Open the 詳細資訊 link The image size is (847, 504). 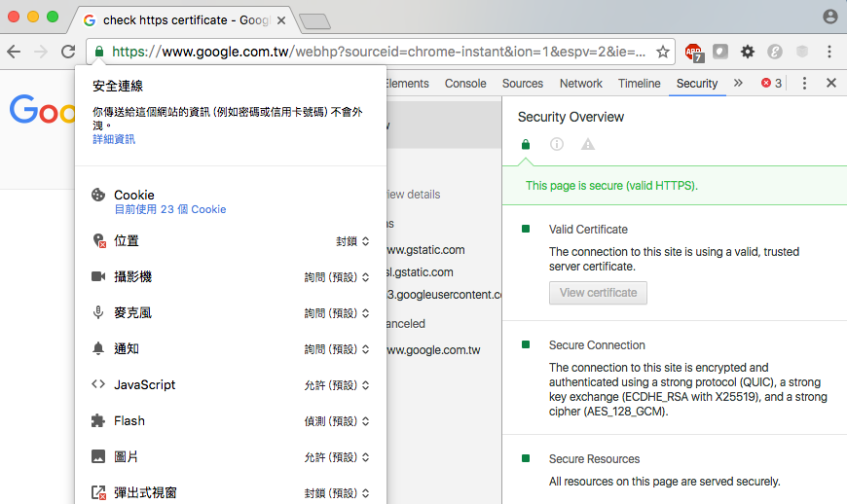point(114,139)
